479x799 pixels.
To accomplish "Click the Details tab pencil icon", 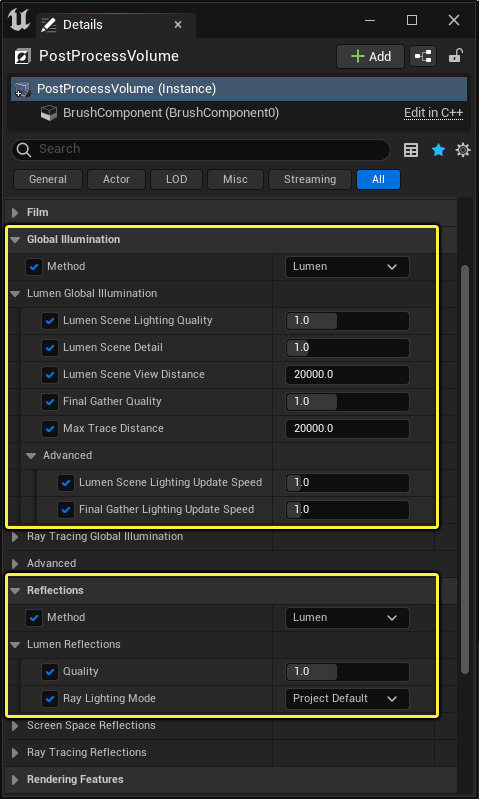I will [48, 24].
